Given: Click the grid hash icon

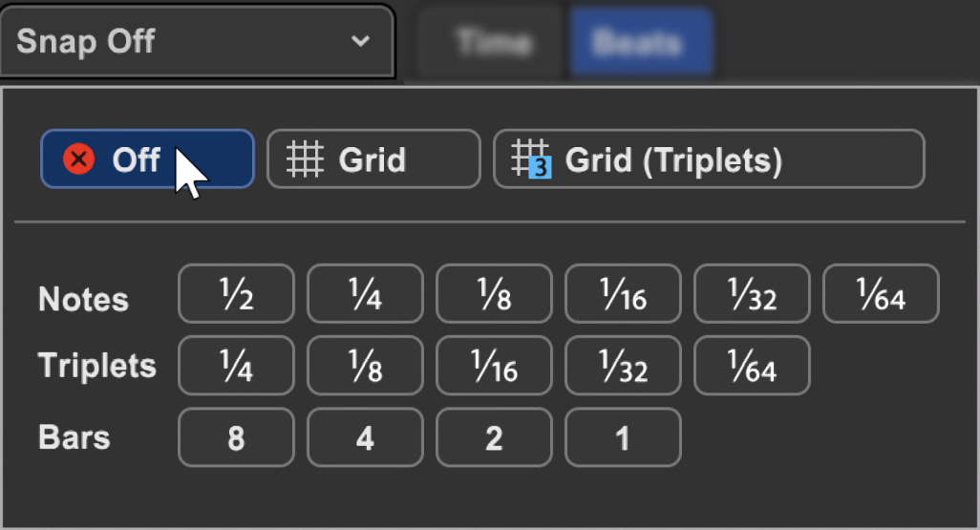Looking at the screenshot, I should tap(305, 159).
